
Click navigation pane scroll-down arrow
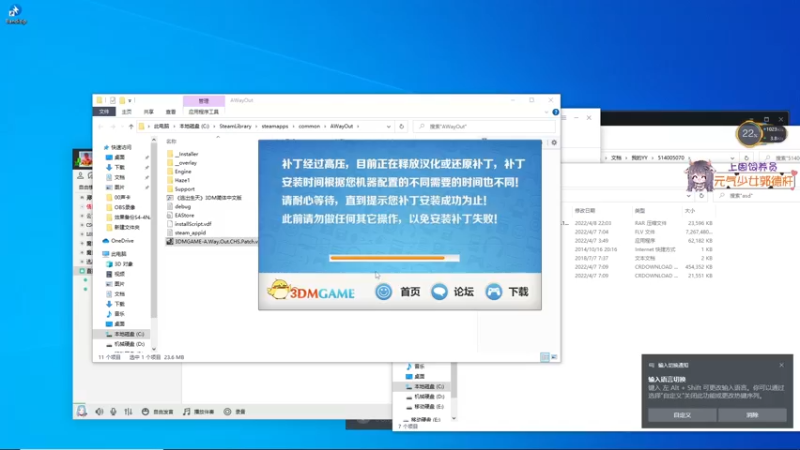coord(154,349)
